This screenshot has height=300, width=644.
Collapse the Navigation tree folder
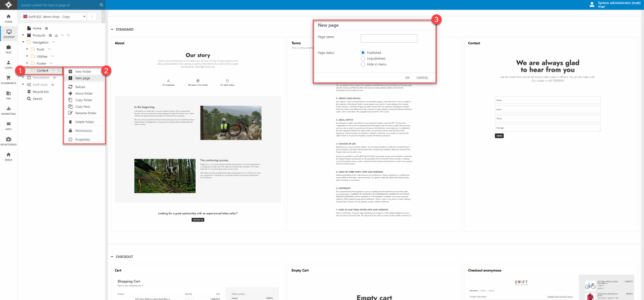(x=23, y=42)
